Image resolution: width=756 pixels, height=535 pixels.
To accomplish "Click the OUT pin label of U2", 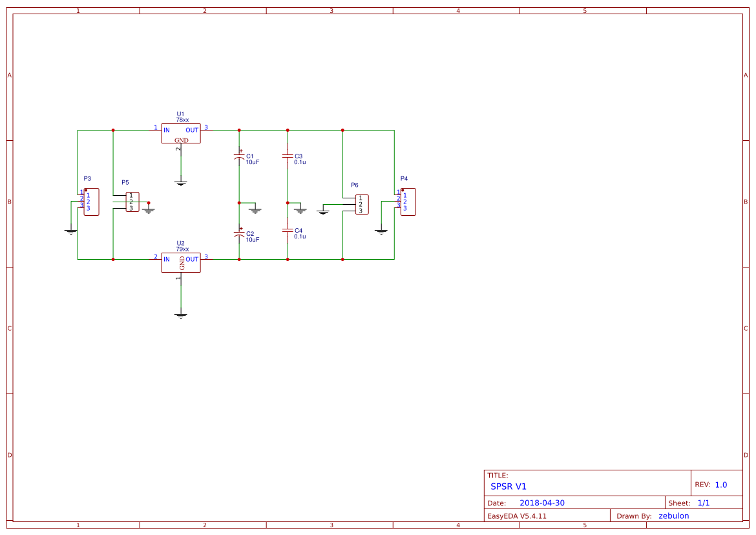I will pyautogui.click(x=193, y=260).
